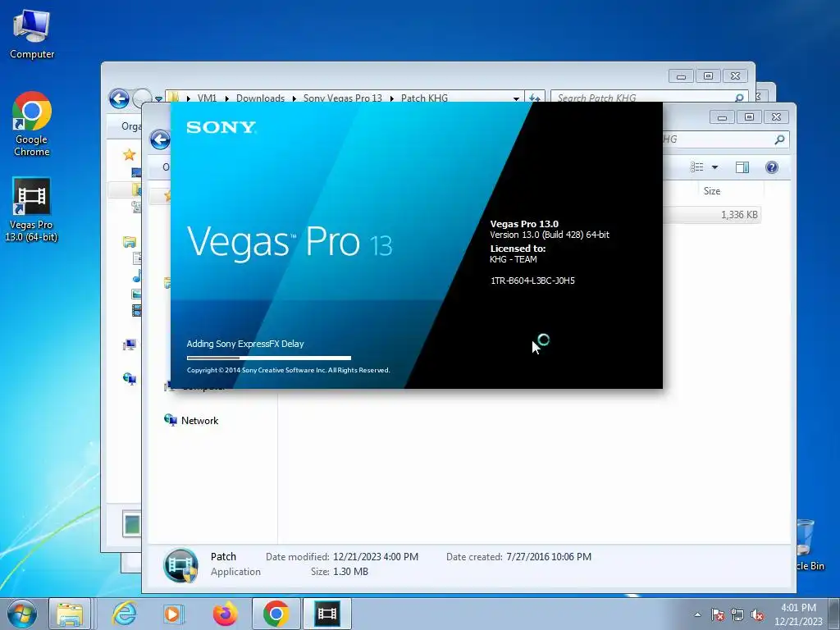The image size is (840, 630).
Task: Click the Patch application icon in details pane
Action: pos(180,564)
